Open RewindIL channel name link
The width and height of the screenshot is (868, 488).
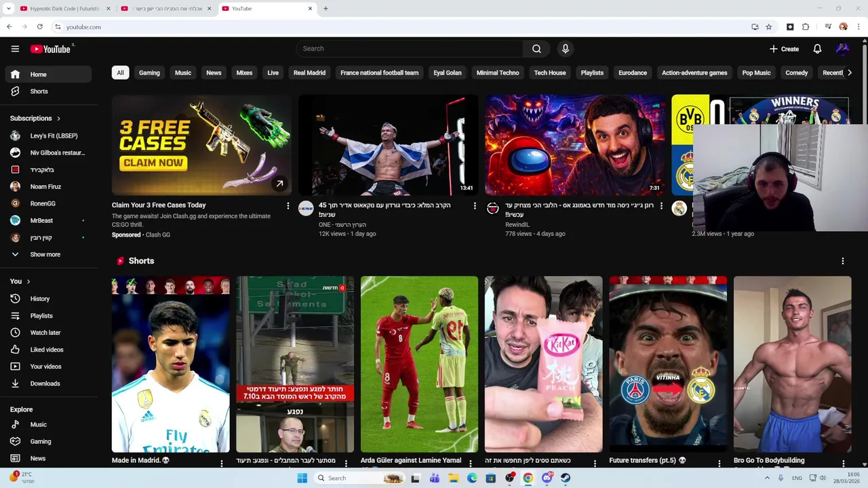517,225
